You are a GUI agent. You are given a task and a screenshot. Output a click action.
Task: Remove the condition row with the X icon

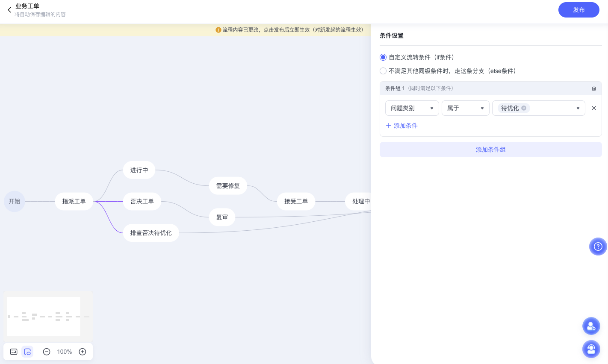(x=594, y=108)
